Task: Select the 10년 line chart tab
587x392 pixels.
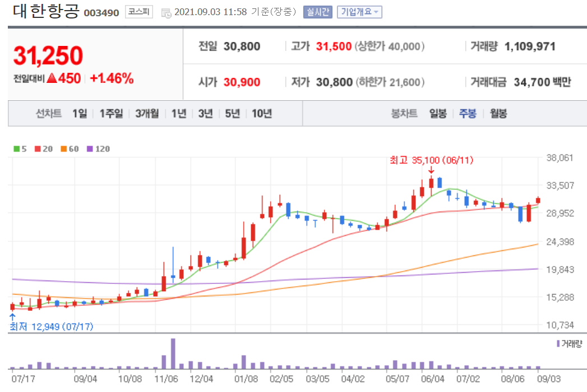Action: (x=262, y=113)
